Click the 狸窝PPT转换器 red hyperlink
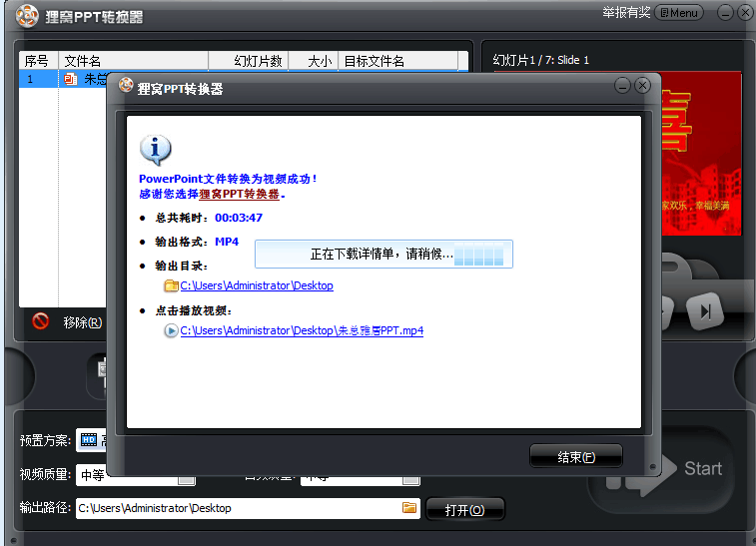756x546 pixels. pyautogui.click(x=239, y=194)
